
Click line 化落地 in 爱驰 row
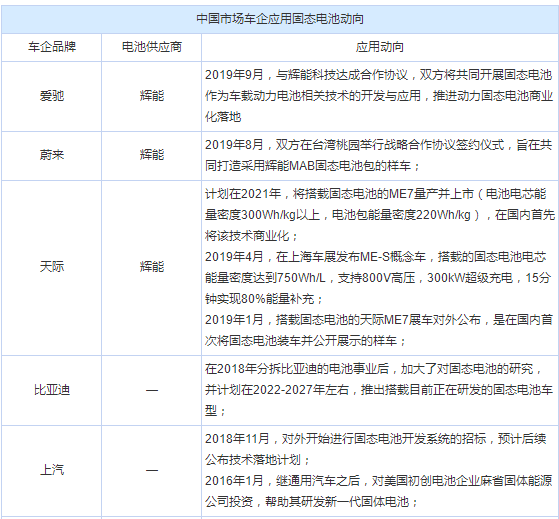(223, 117)
